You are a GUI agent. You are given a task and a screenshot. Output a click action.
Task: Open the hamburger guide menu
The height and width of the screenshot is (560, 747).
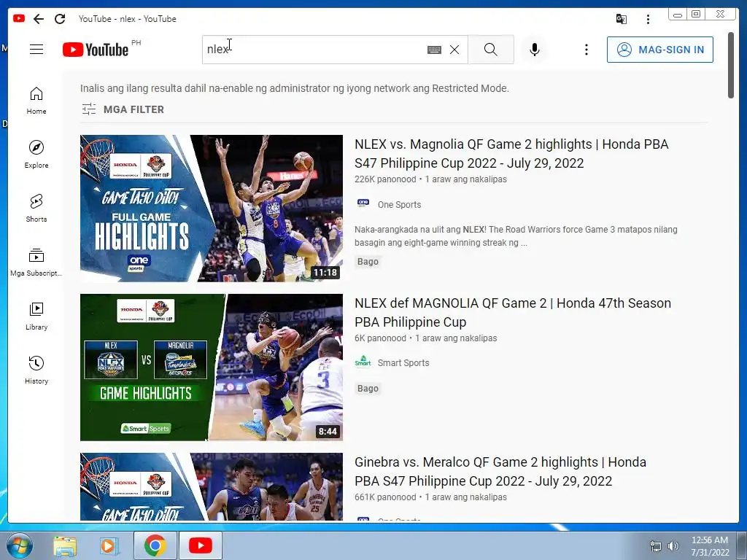[36, 50]
